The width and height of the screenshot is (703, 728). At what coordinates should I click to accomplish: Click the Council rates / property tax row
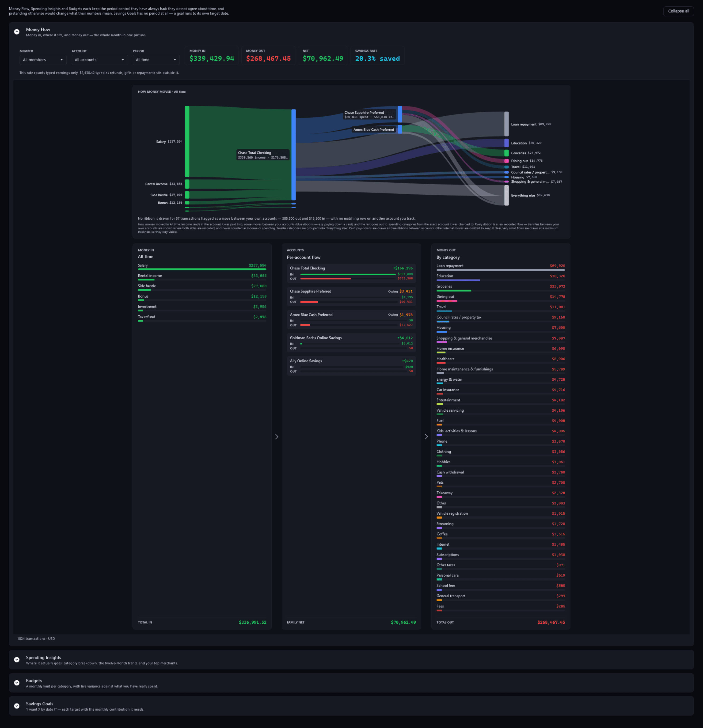501,319
